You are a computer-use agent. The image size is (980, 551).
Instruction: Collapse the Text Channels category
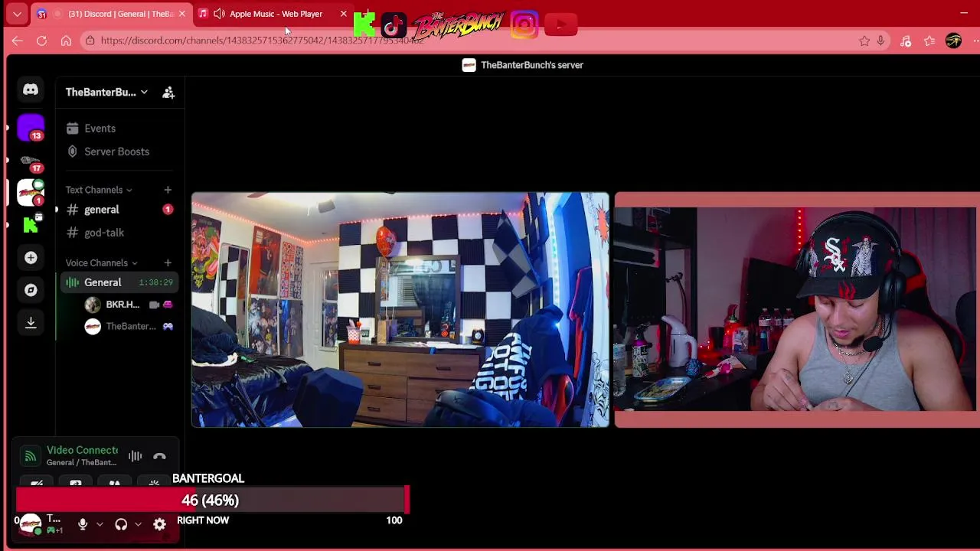coord(99,190)
